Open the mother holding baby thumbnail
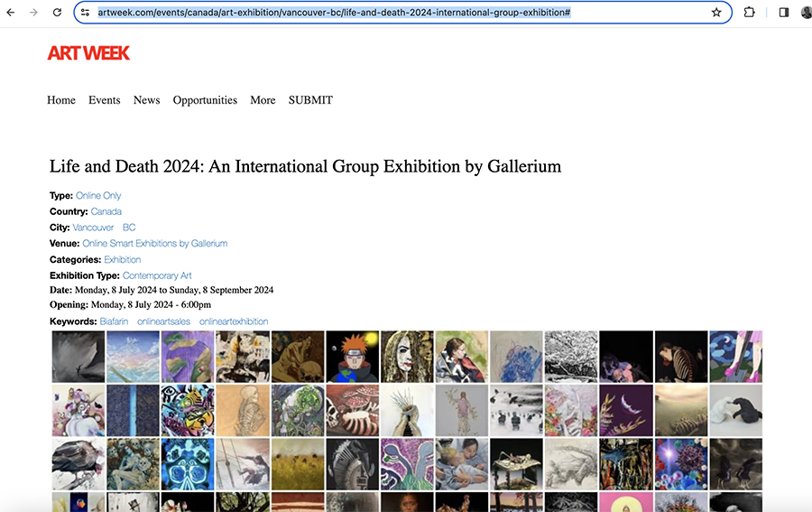The height and width of the screenshot is (512, 812). pyautogui.click(x=461, y=464)
